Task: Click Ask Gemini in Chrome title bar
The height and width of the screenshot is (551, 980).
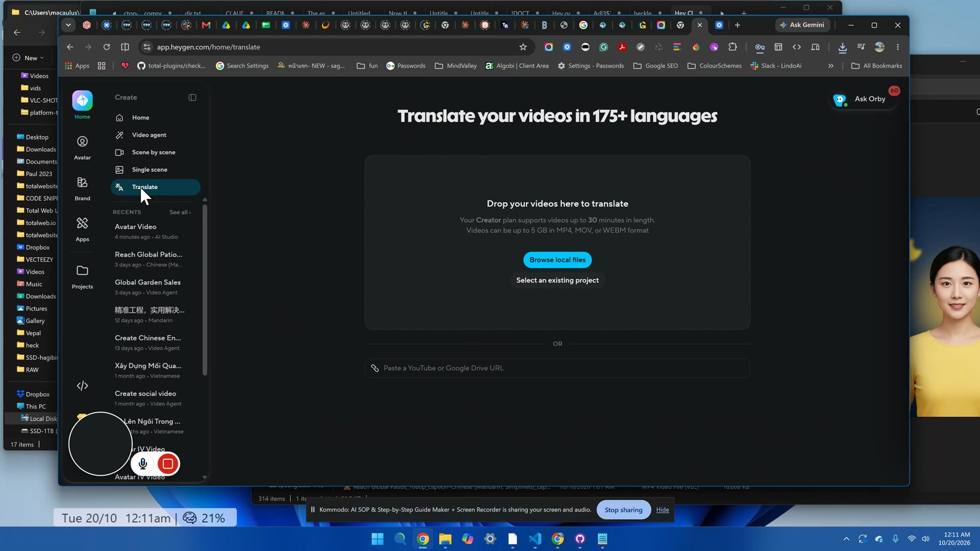Action: click(802, 25)
